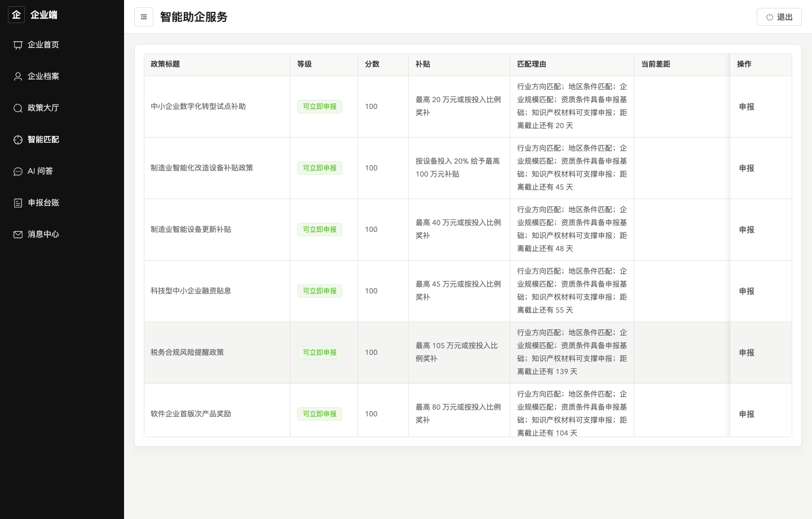Screen dimensions: 812x519
Task: Click the 消息中心 envelope icon
Action: coord(18,235)
